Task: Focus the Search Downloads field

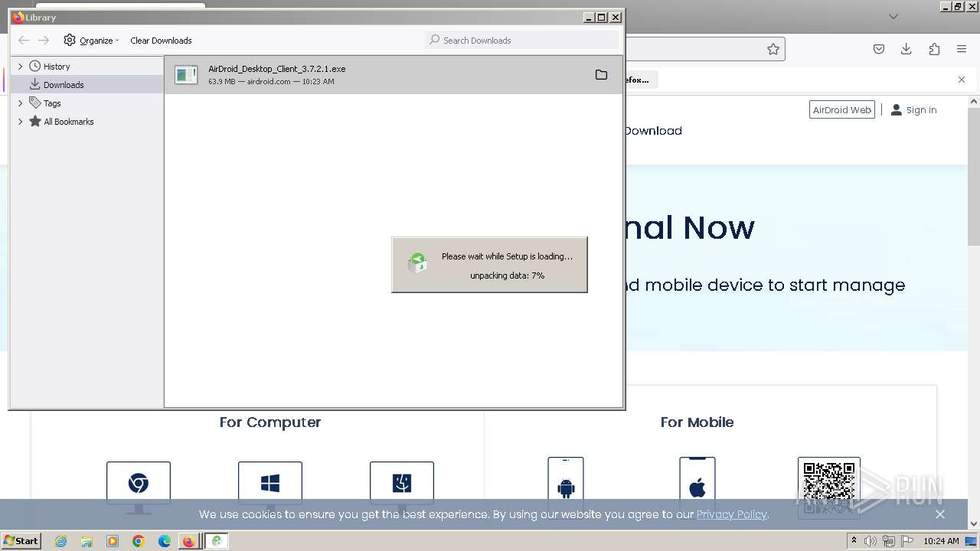Action: coord(522,40)
